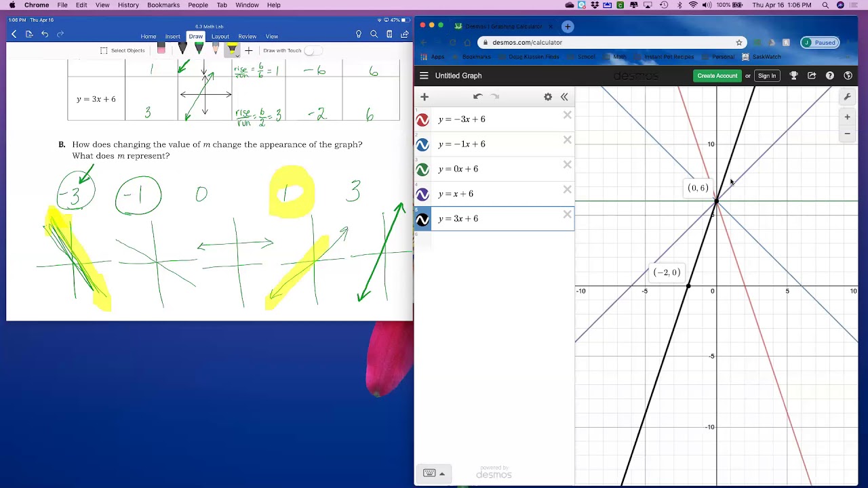Viewport: 868px width, 488px height.
Task: Delete the y = 3x + 6 expression
Action: [567, 214]
